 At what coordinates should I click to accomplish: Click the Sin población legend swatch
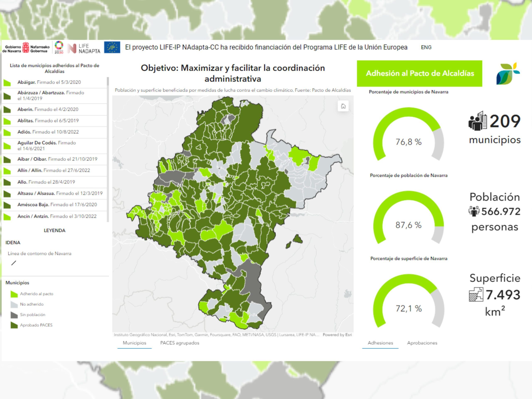tap(14, 315)
